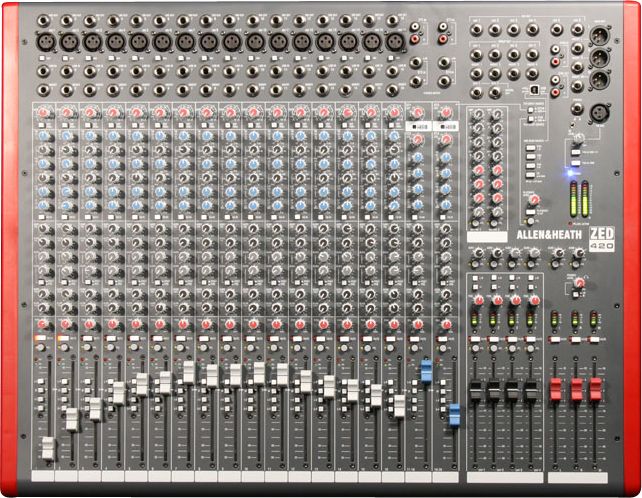Push the upper talkback routing button

point(576,152)
